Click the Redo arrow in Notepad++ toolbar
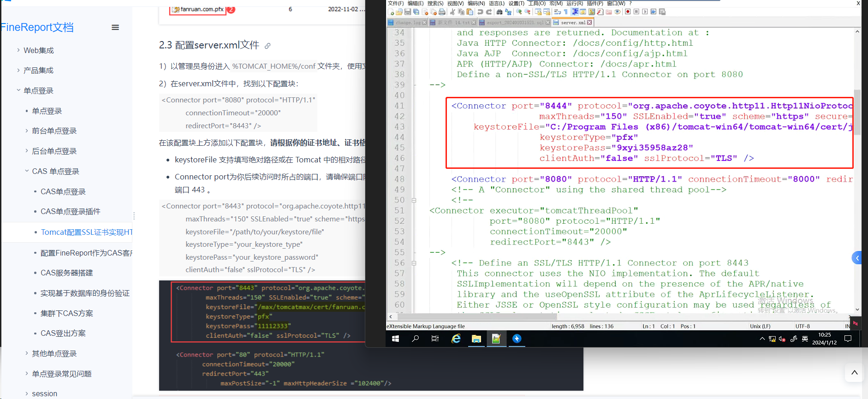868x399 pixels. [489, 12]
